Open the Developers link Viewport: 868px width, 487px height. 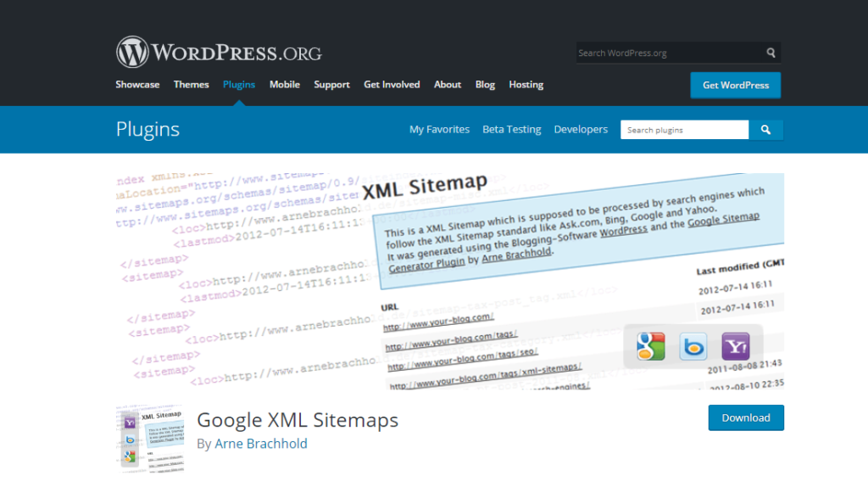(x=581, y=129)
